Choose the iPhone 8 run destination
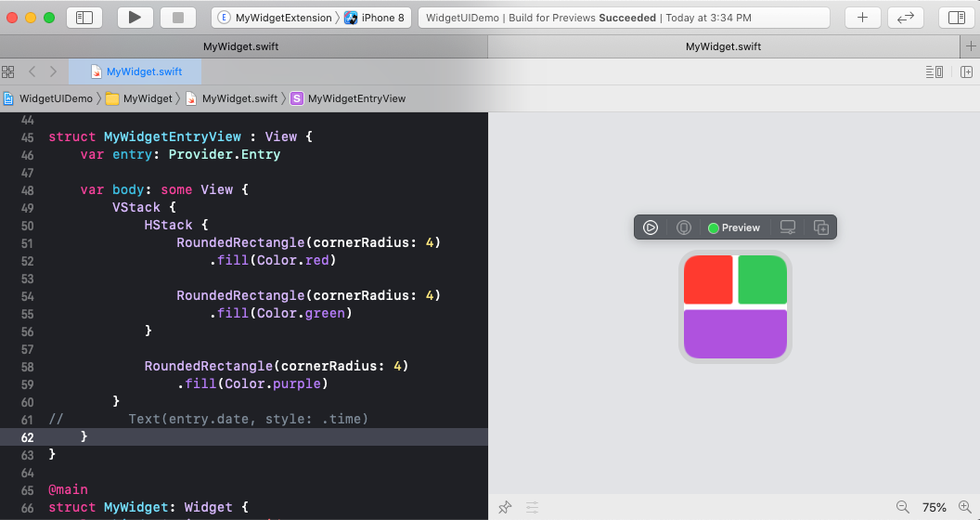This screenshot has height=520, width=980. click(x=374, y=18)
